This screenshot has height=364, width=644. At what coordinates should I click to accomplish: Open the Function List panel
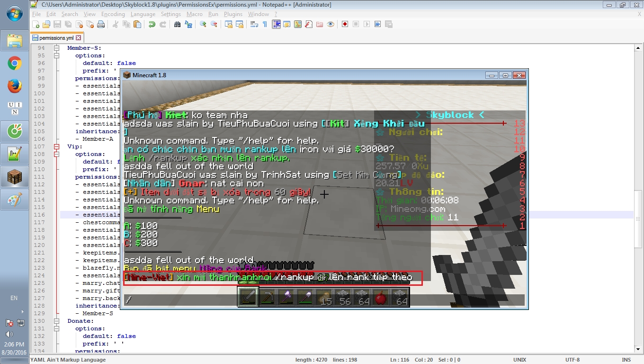tap(308, 24)
